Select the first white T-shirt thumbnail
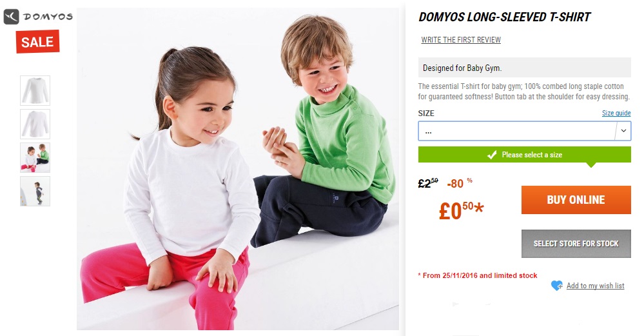 [35, 90]
